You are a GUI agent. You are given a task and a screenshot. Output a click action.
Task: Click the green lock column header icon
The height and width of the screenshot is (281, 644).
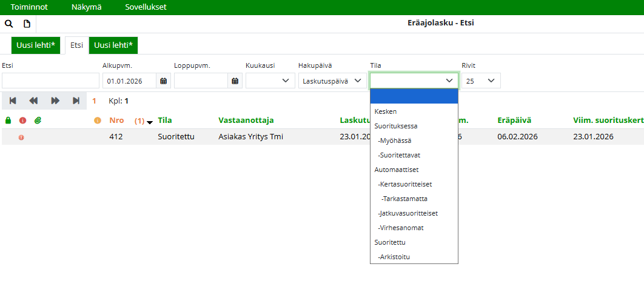pos(8,121)
